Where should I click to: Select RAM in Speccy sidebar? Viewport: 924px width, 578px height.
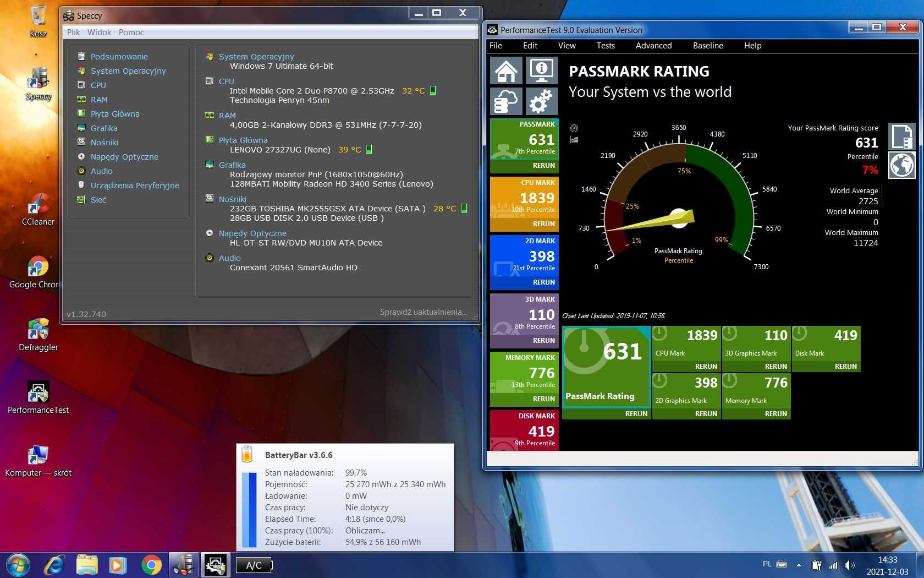[99, 100]
